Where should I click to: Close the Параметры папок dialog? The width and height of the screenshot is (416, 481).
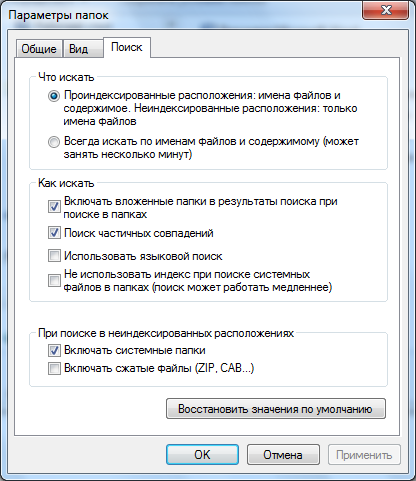coord(386,11)
